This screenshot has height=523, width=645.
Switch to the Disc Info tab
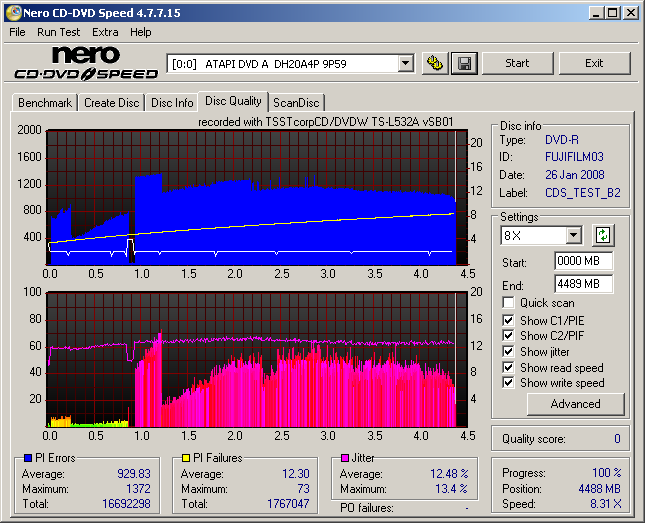click(x=172, y=102)
